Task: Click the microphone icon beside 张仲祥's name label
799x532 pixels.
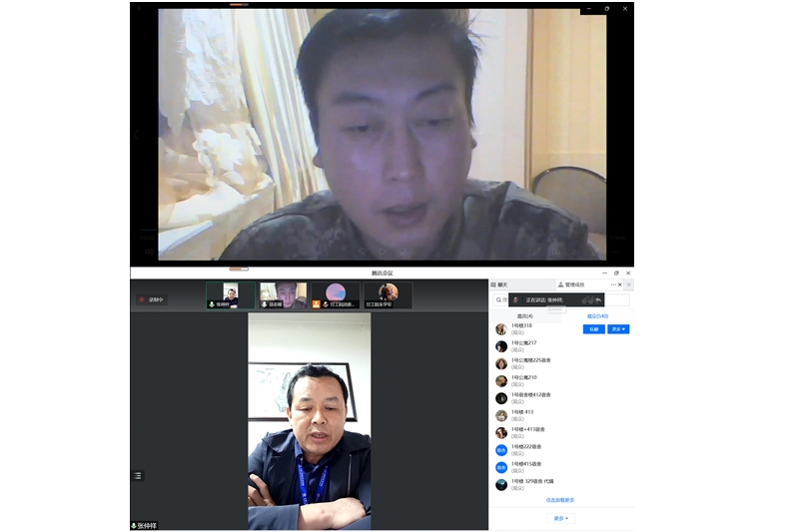Action: click(134, 525)
